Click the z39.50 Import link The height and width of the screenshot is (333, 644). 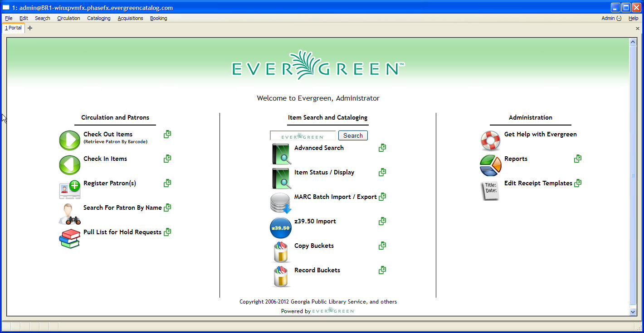pos(315,221)
